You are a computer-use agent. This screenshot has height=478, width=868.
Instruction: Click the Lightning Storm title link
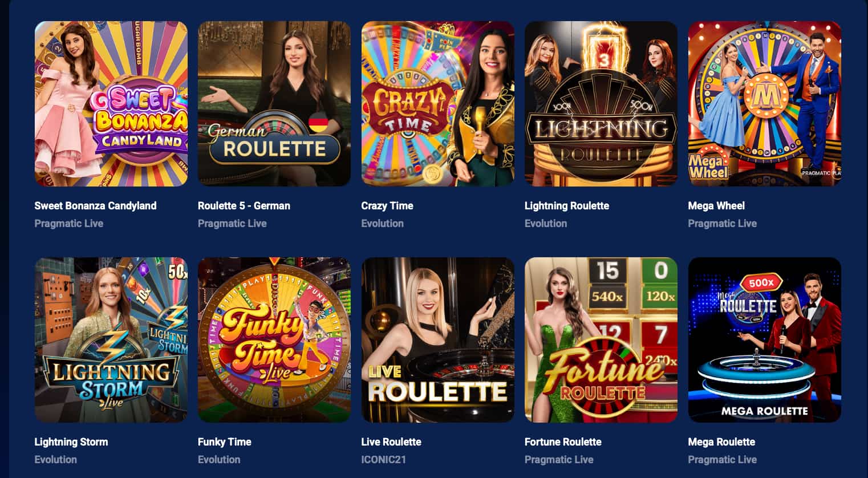(x=71, y=442)
